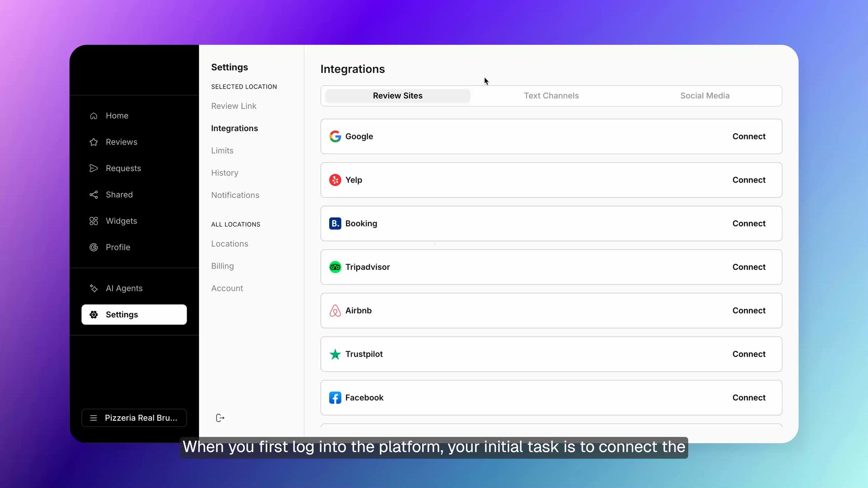This screenshot has height=488, width=868.
Task: Switch to the Social Media tab
Action: (705, 95)
